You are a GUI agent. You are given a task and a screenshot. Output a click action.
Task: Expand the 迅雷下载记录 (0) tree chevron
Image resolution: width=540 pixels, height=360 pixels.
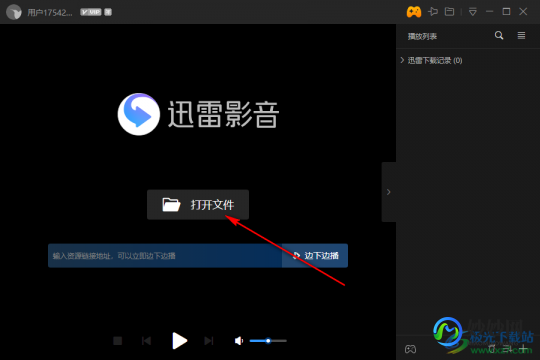pyautogui.click(x=402, y=60)
